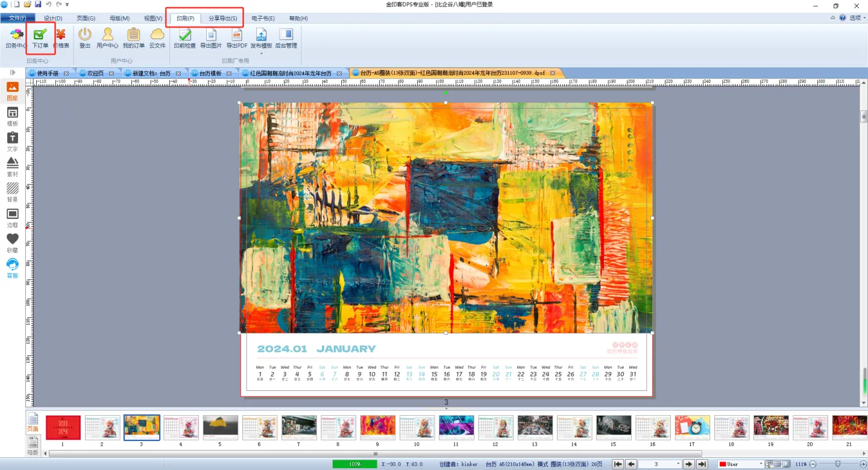Select page 5 thumbnail
The width and height of the screenshot is (868, 470).
(220, 427)
